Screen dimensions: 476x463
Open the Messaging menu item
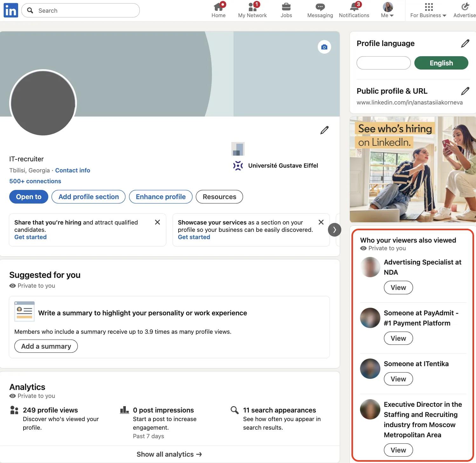click(x=320, y=7)
